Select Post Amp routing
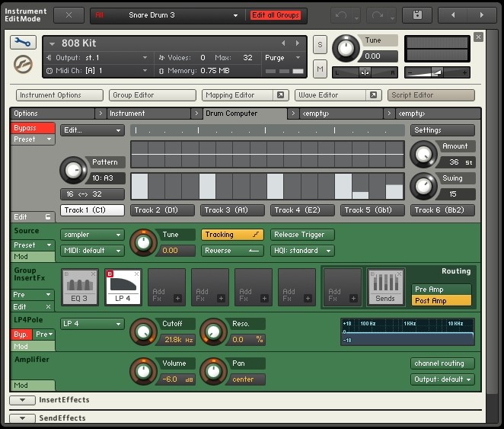The height and width of the screenshot is (429, 504). (x=442, y=301)
